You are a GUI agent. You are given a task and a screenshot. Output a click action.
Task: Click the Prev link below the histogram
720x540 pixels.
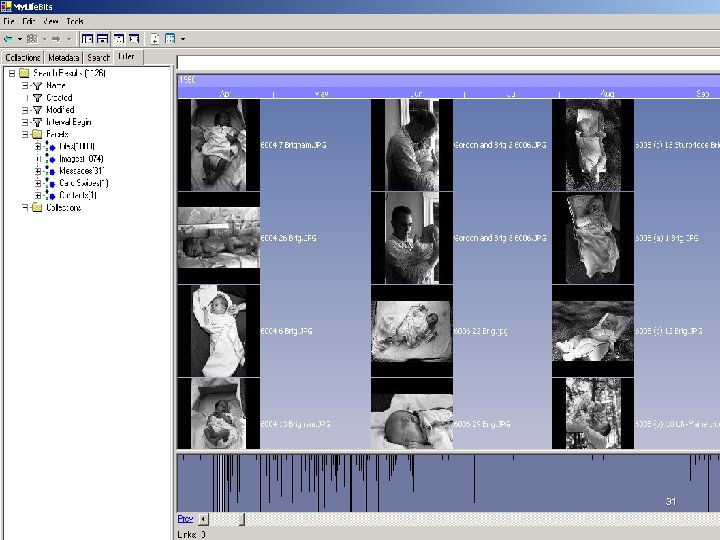pyautogui.click(x=185, y=519)
